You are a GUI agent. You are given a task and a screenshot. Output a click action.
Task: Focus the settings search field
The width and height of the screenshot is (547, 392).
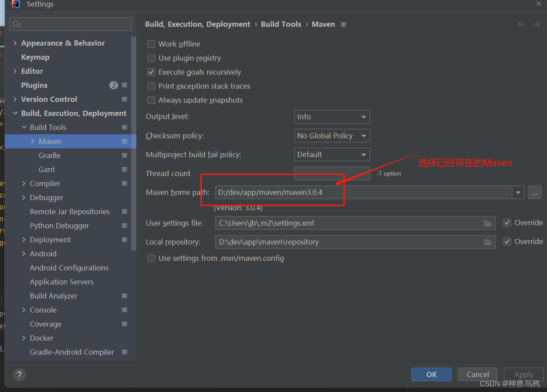[x=71, y=24]
